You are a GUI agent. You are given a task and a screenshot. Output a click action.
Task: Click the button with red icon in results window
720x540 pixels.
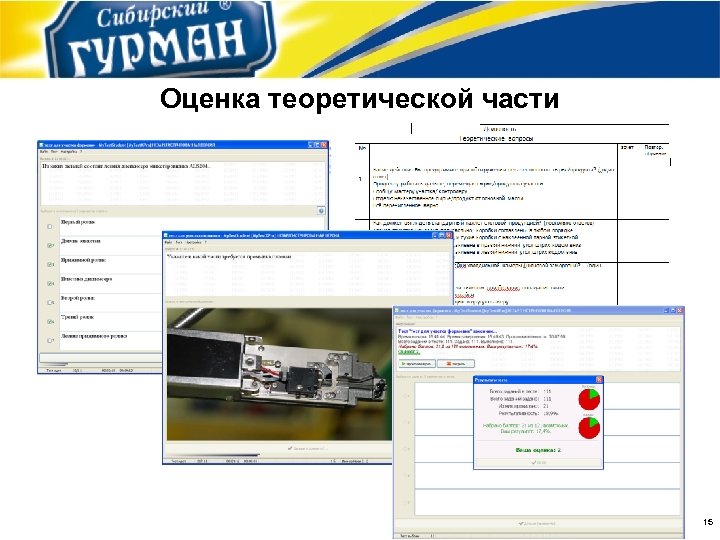[x=456, y=364]
